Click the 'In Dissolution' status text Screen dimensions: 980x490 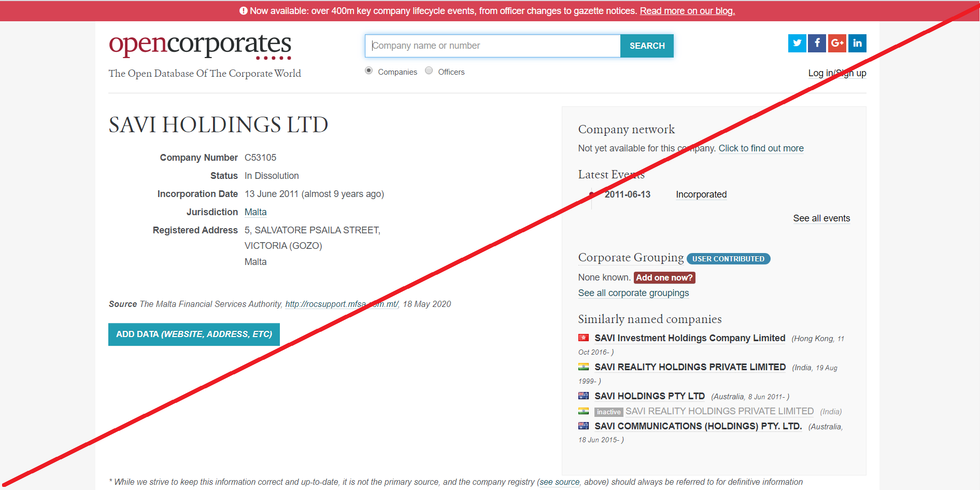coord(272,176)
